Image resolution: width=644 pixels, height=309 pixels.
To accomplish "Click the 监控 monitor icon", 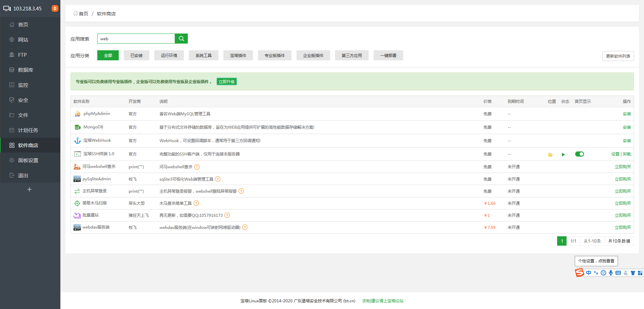I will [12, 85].
